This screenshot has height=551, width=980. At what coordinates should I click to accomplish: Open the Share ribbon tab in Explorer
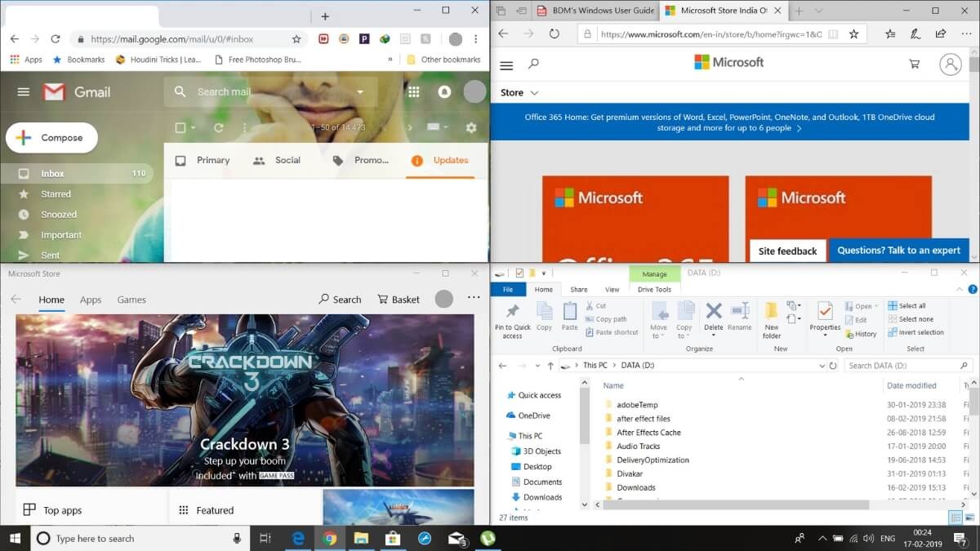pos(579,289)
